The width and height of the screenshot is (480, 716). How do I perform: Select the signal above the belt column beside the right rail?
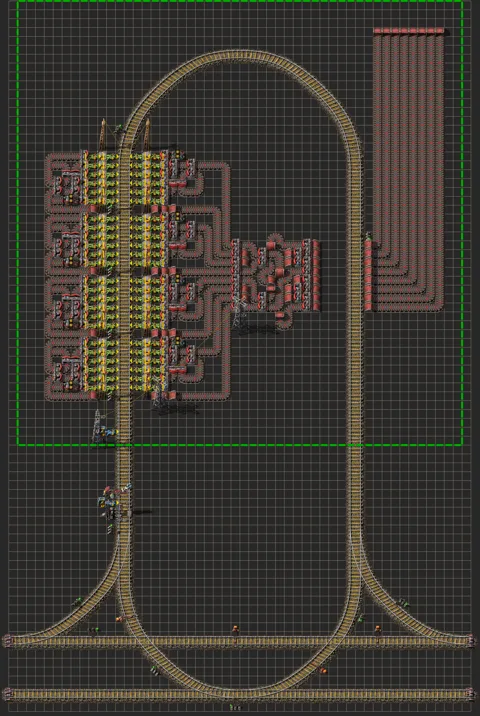pos(367,236)
